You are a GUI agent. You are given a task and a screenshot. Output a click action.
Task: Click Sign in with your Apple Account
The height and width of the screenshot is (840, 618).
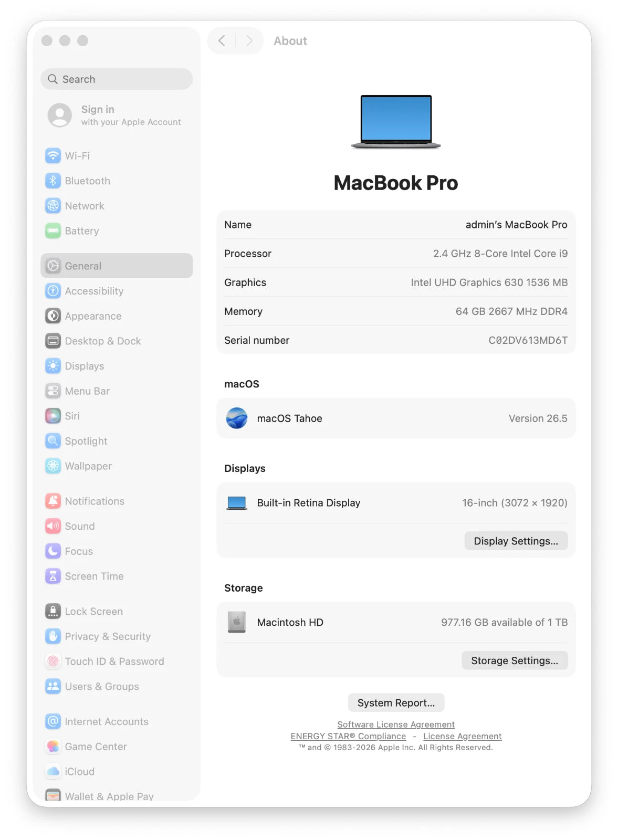coord(117,115)
